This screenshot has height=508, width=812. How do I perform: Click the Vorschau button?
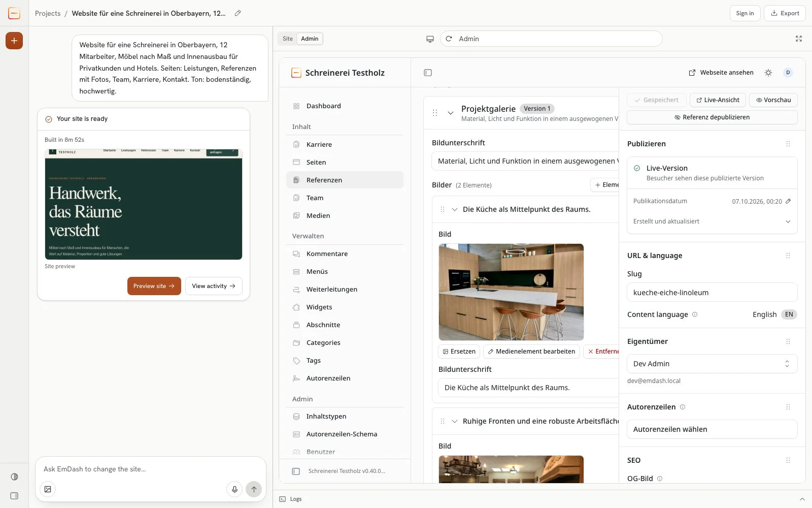point(773,100)
